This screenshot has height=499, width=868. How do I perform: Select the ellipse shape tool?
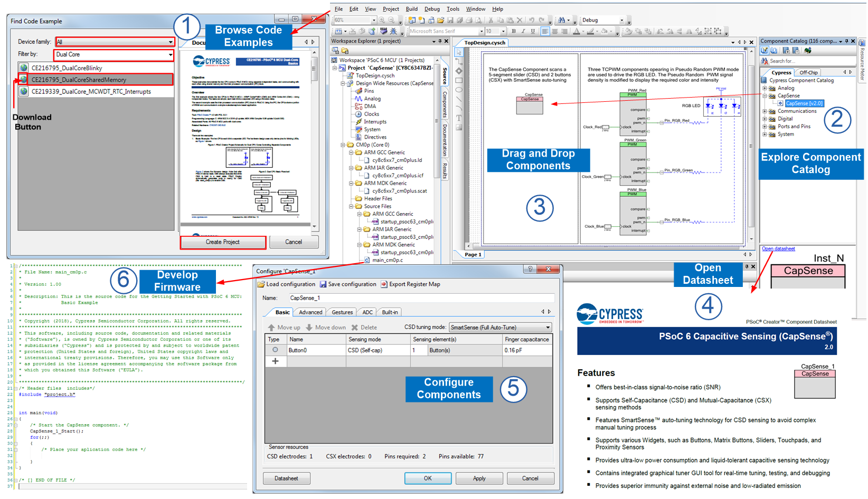[459, 90]
